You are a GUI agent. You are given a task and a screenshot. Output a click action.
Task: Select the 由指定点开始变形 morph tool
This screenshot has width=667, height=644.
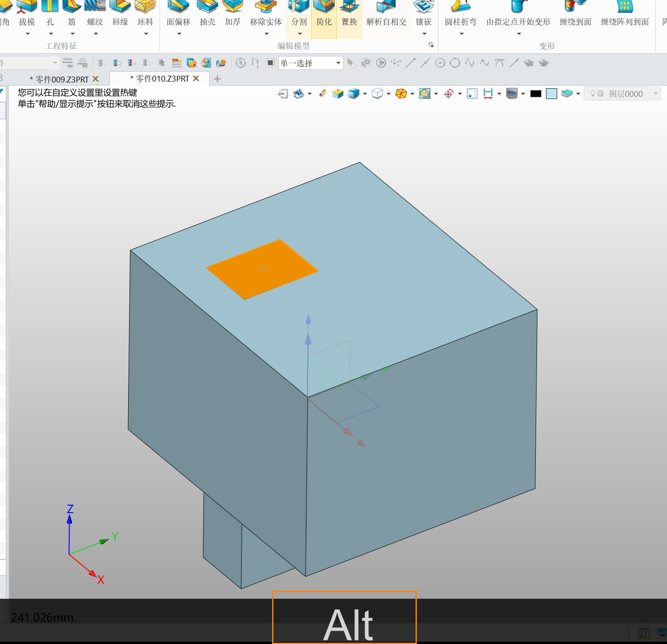click(x=518, y=13)
